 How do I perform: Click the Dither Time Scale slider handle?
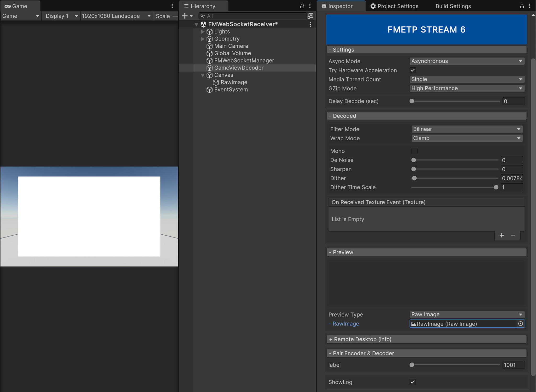pyautogui.click(x=495, y=187)
